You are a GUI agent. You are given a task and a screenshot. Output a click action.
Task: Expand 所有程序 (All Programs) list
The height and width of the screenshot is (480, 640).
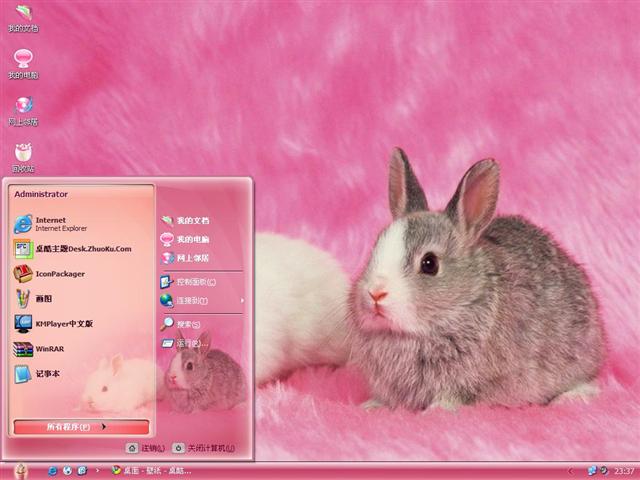(82, 427)
